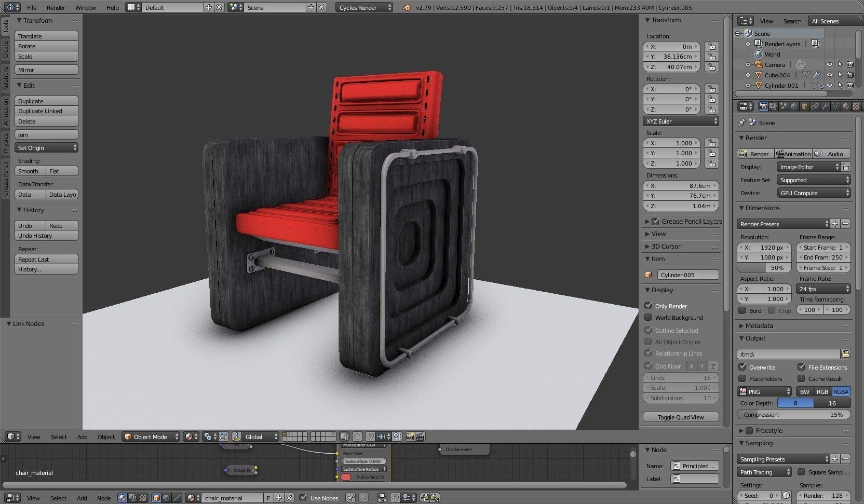Open the GPU Compute device dropdown
This screenshot has width=864, height=504.
tap(814, 193)
